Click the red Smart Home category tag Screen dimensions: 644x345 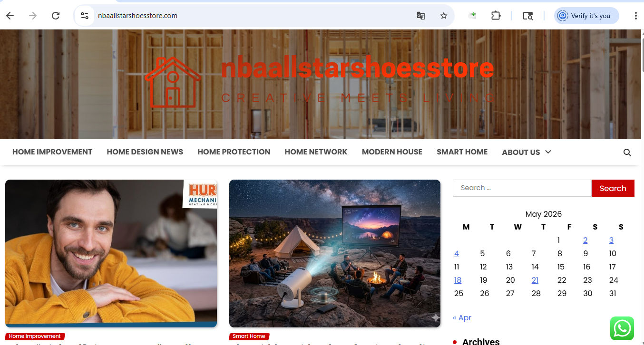click(249, 336)
